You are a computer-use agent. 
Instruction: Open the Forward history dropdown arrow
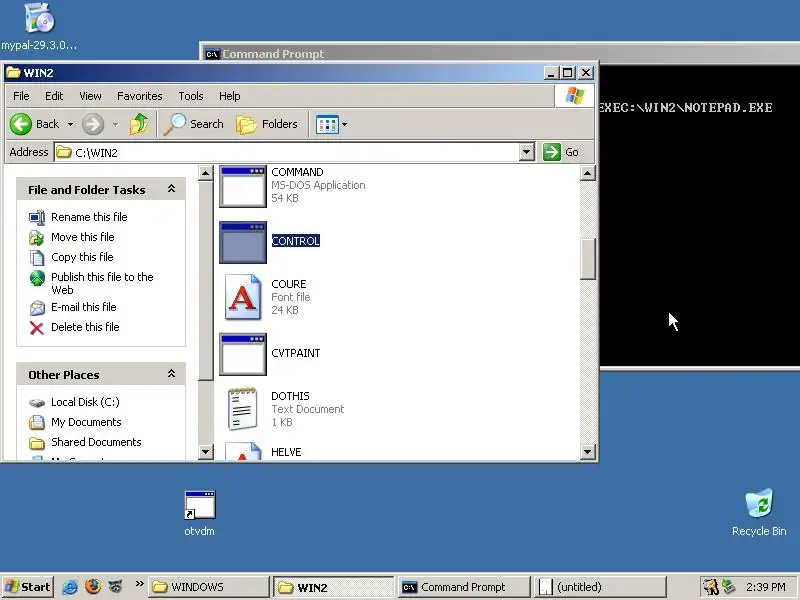(x=115, y=124)
